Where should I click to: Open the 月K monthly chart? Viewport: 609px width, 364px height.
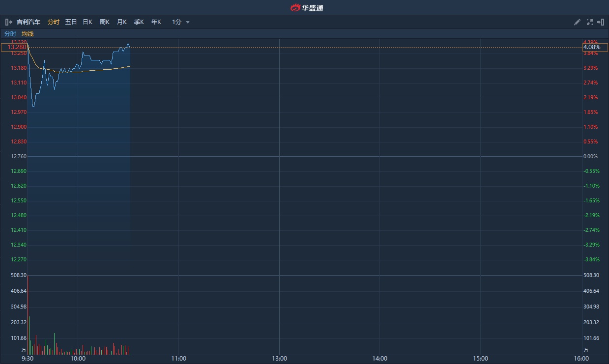(121, 22)
